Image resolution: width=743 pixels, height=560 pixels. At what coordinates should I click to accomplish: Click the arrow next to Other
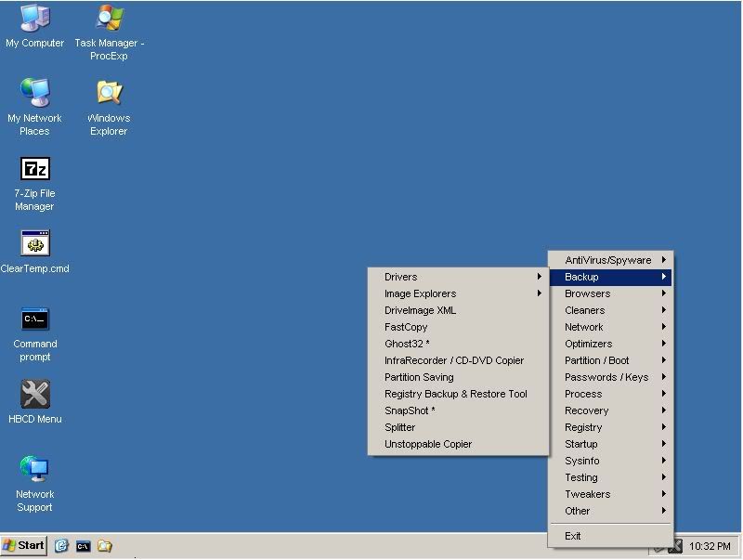(664, 510)
